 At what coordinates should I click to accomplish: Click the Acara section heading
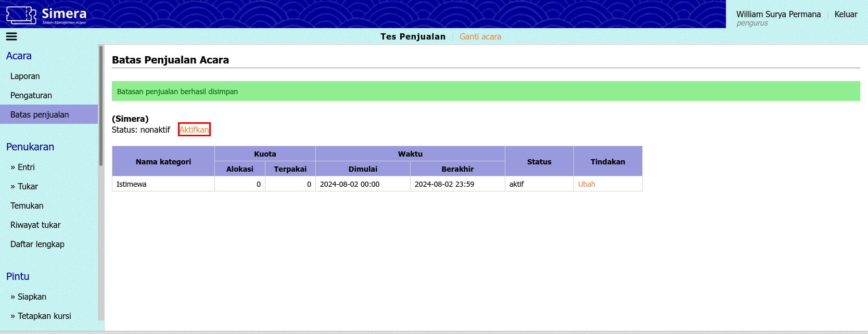point(19,56)
